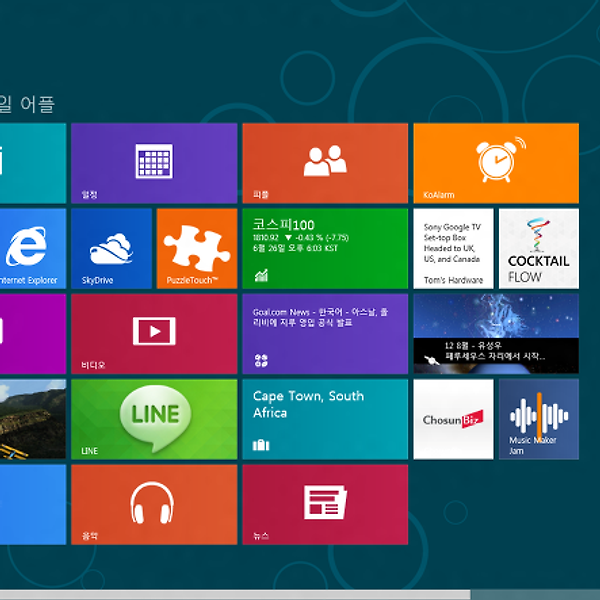Open the ChosunBiz tile

[x=453, y=419]
